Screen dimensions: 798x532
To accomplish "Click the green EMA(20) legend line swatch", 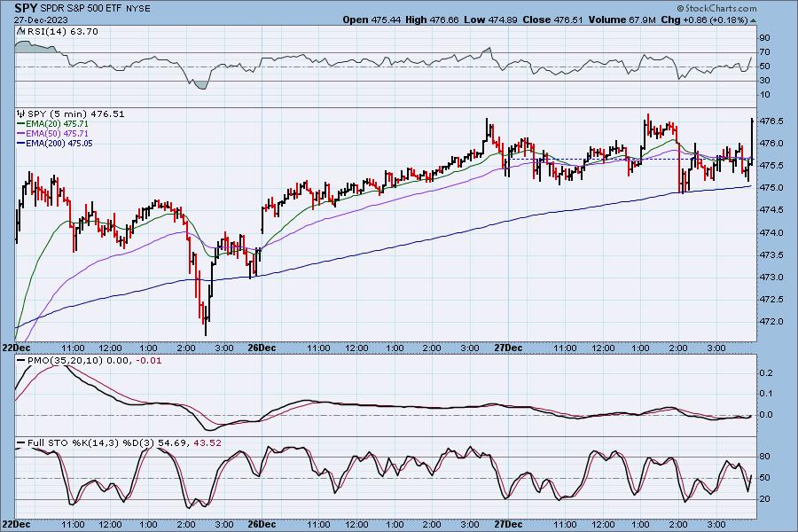I will tap(21, 124).
